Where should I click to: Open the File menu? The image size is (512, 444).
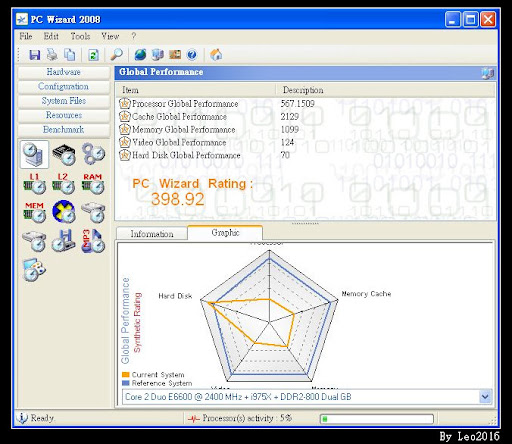point(26,36)
